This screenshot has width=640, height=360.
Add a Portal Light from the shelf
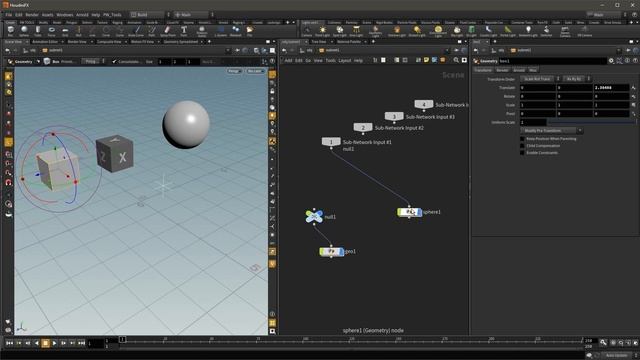(x=508, y=31)
